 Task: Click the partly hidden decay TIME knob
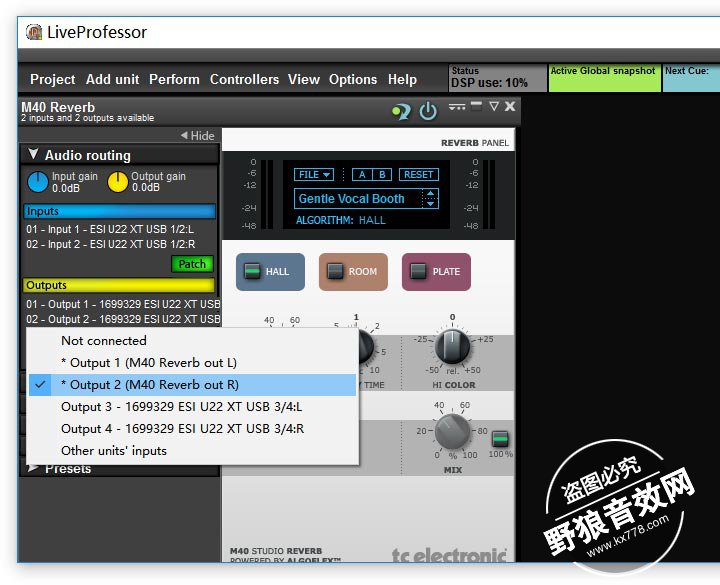click(366, 347)
